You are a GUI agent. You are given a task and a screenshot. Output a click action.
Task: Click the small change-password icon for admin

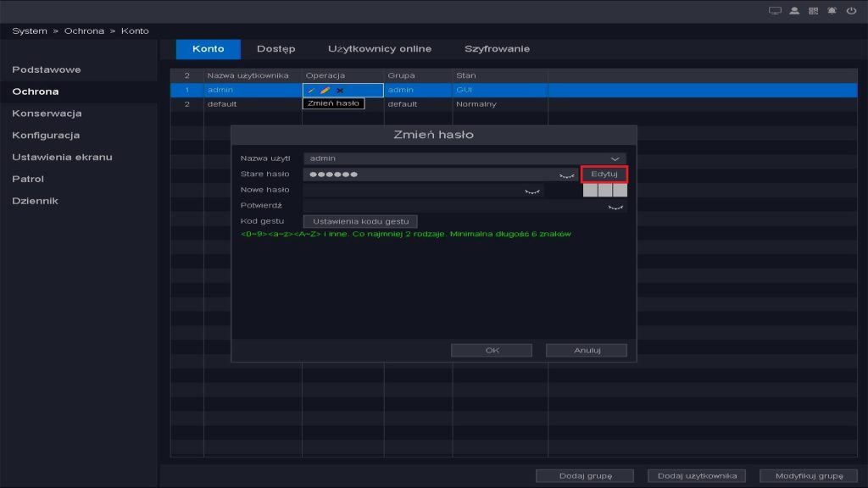click(x=311, y=90)
